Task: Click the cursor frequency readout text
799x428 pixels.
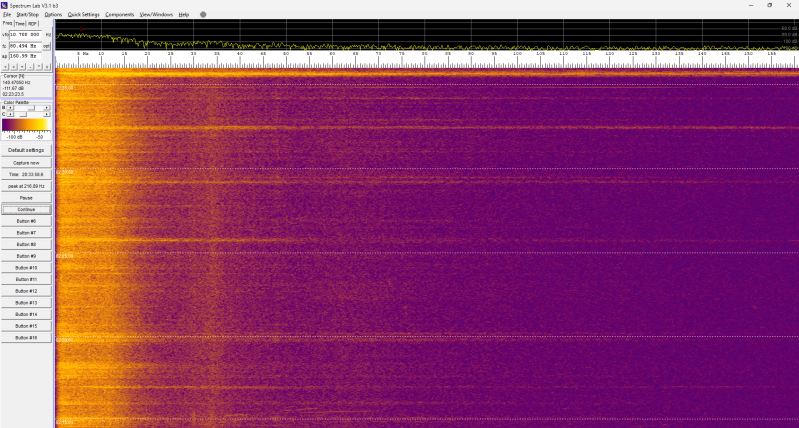Action: [16, 83]
